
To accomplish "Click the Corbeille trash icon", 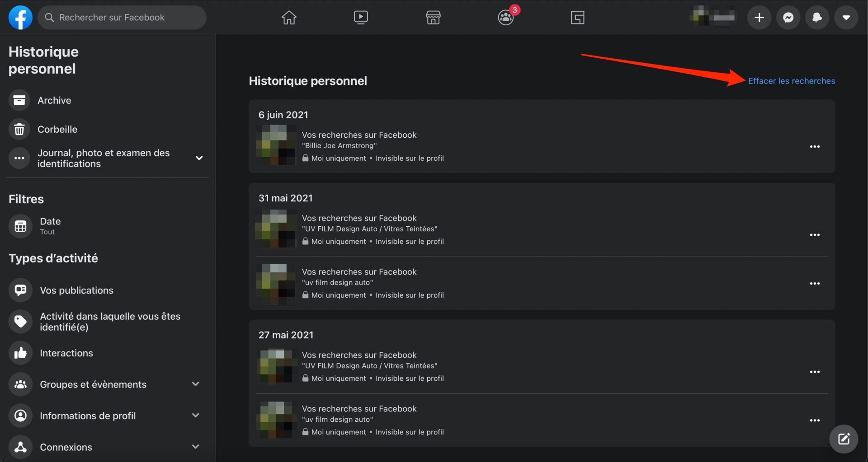I will 19,129.
